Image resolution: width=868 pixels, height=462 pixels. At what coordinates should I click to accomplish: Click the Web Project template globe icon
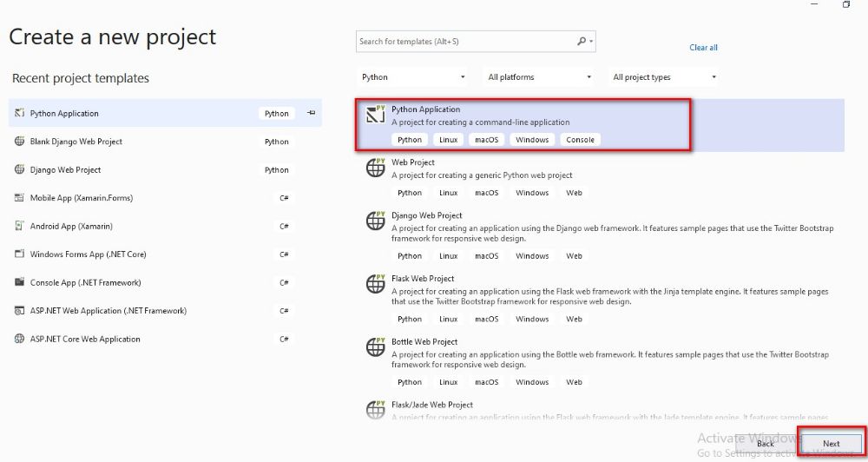pos(376,168)
